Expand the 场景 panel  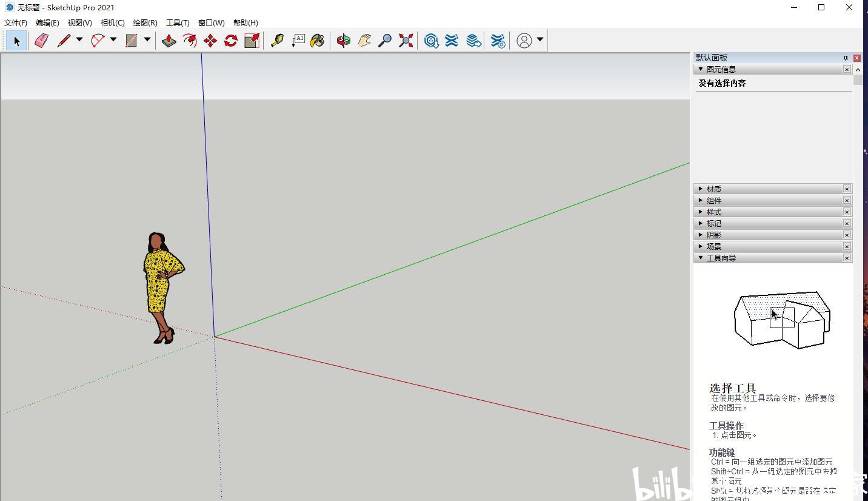pyautogui.click(x=701, y=246)
